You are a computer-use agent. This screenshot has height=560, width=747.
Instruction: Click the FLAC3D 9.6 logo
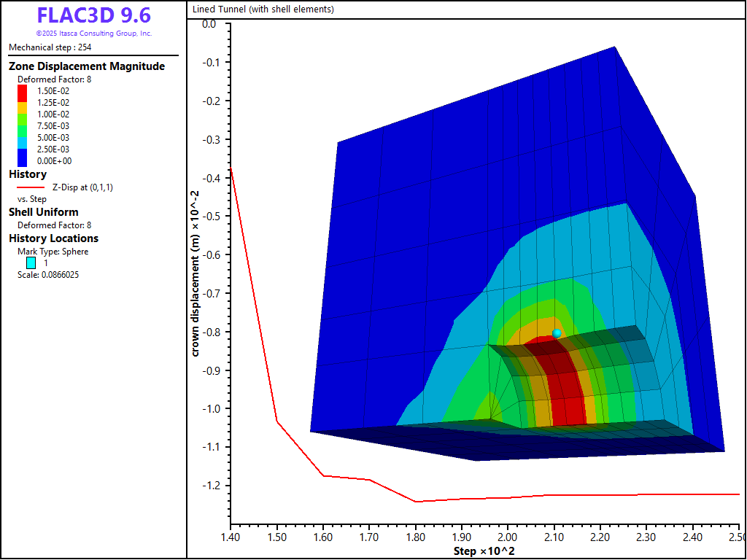(93, 16)
